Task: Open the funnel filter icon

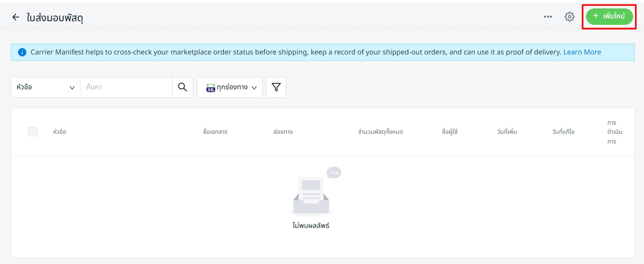Action: pos(276,87)
